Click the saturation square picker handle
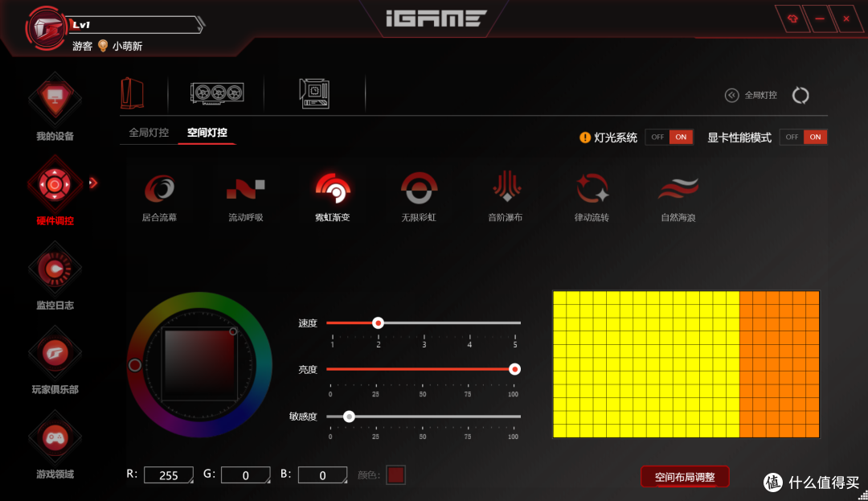The height and width of the screenshot is (501, 868). tap(233, 331)
